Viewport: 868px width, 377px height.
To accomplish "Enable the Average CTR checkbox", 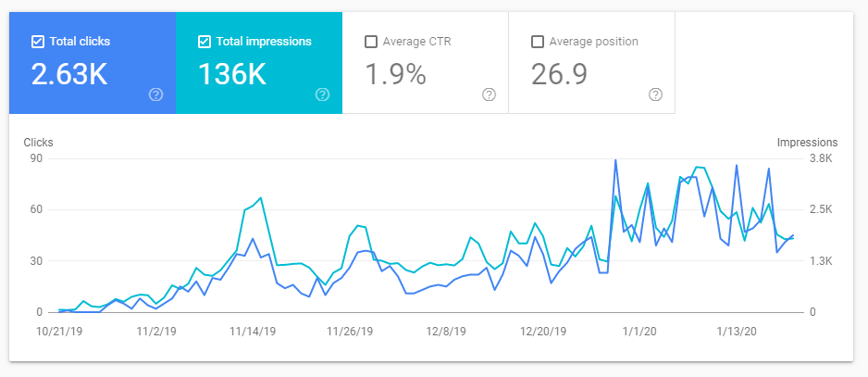I will coord(371,42).
